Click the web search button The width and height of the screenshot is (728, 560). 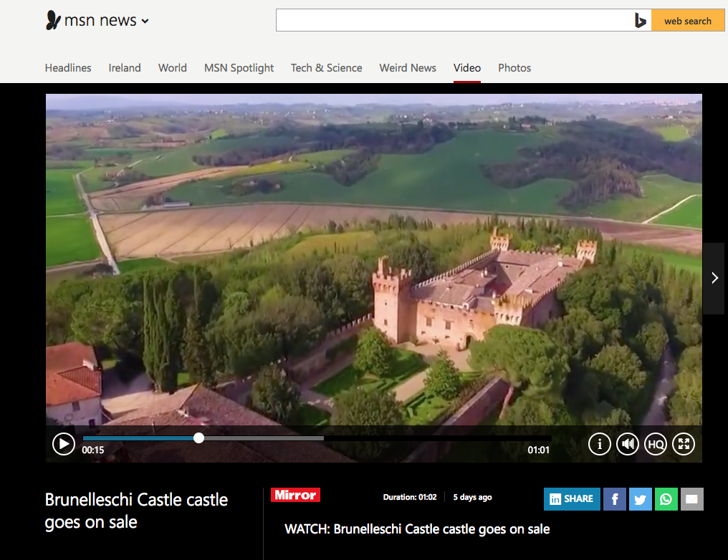click(688, 21)
